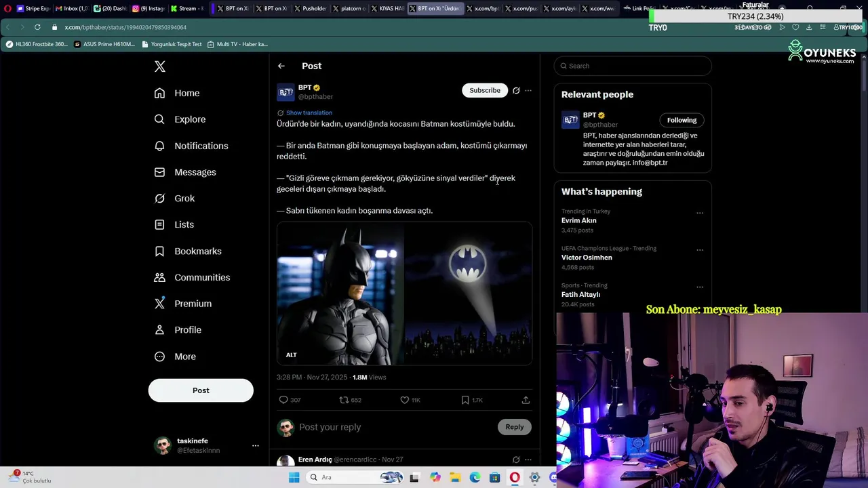
Task: Switch to Inbox Gmail tab
Action: click(x=71, y=9)
